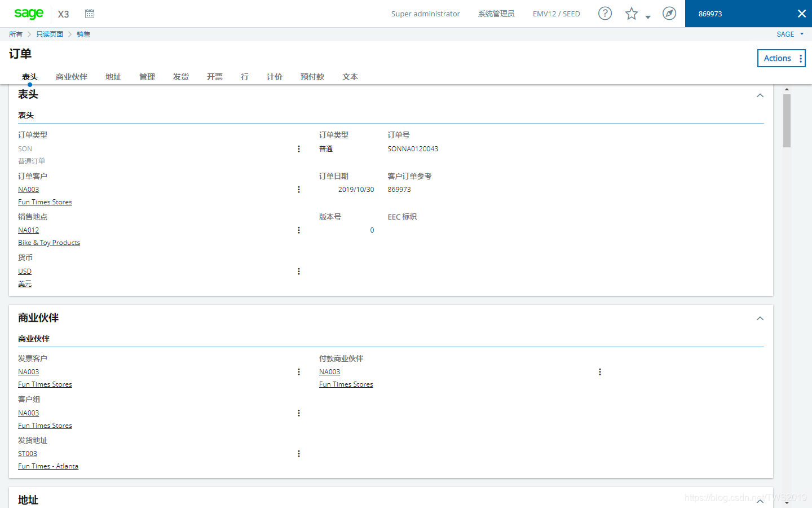Switch to the 商业伙伴 tab
The image size is (812, 508).
point(72,77)
